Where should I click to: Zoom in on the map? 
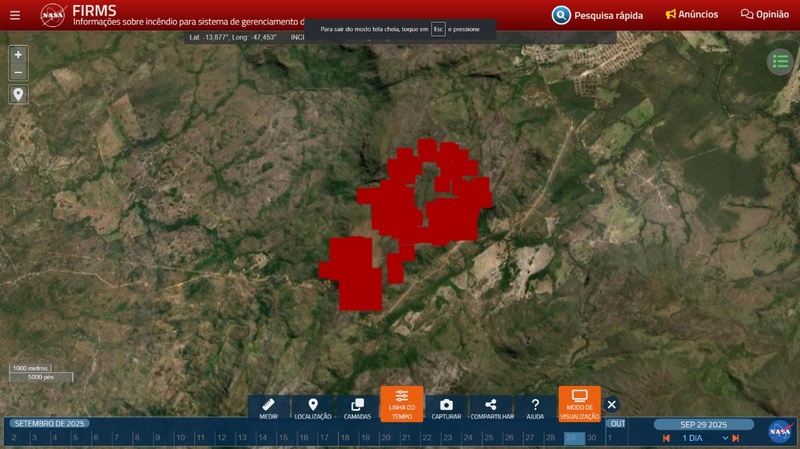pos(18,55)
